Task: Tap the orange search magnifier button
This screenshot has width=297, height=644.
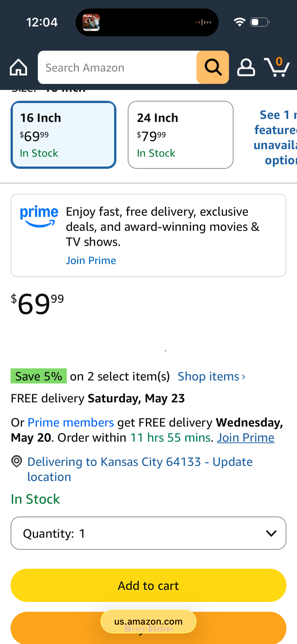Action: pyautogui.click(x=213, y=67)
